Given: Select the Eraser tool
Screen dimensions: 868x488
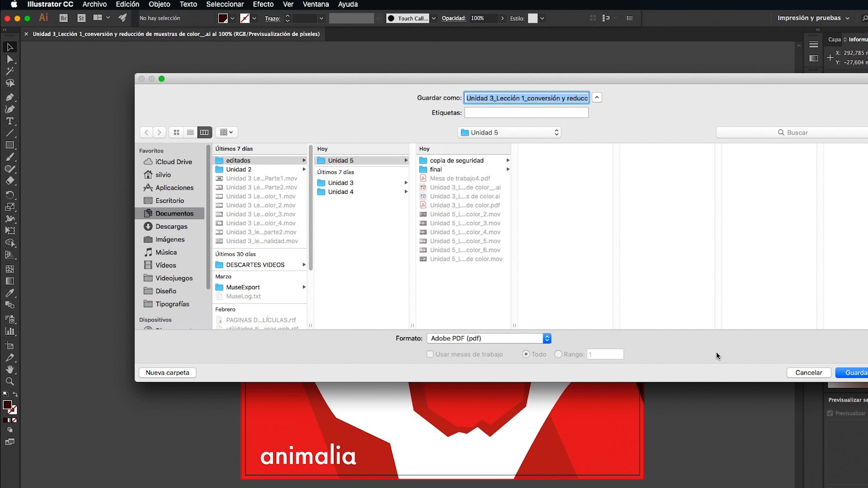Looking at the screenshot, I should click(10, 181).
